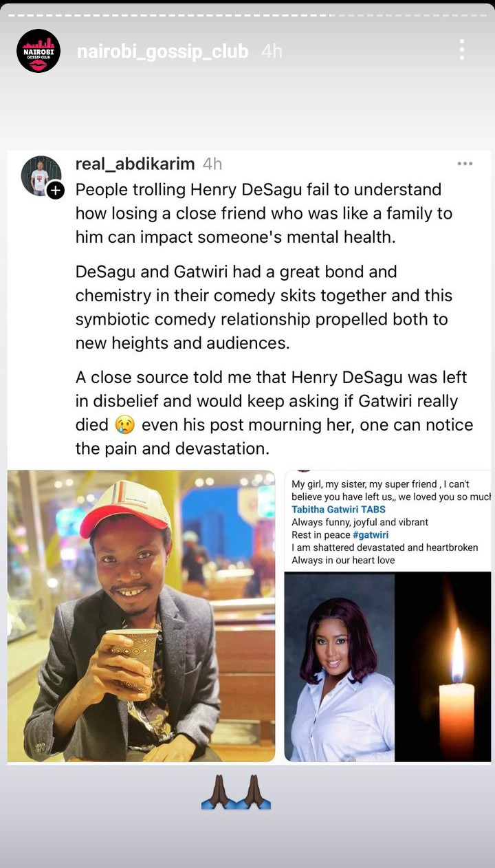This screenshot has width=495, height=868.
Task: Open the nairobi_gossip_club profile avatar
Action: (38, 51)
